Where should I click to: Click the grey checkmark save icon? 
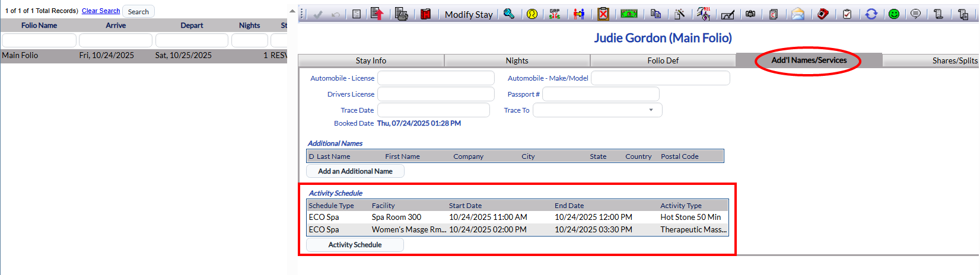click(318, 14)
